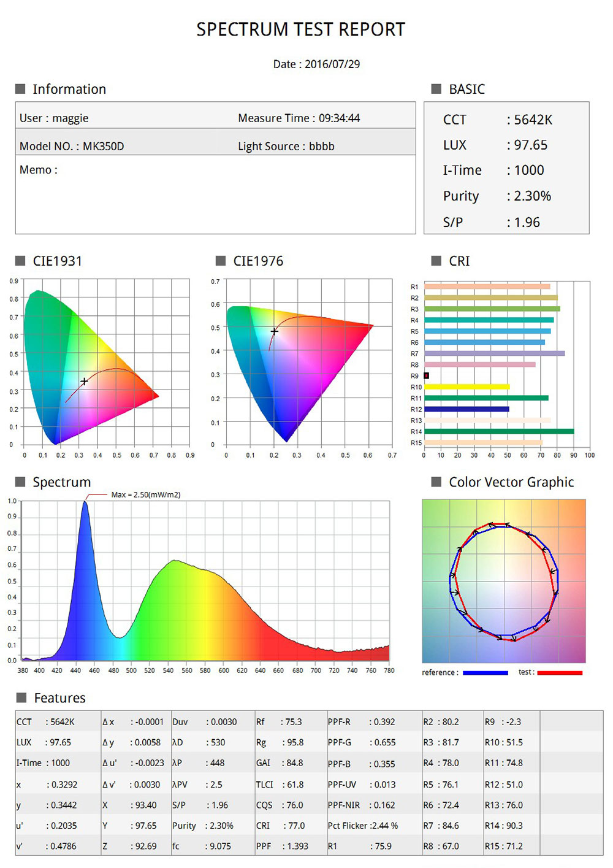Click the Color Vector Graphic icon
The height and width of the screenshot is (868, 613).
[x=435, y=483]
